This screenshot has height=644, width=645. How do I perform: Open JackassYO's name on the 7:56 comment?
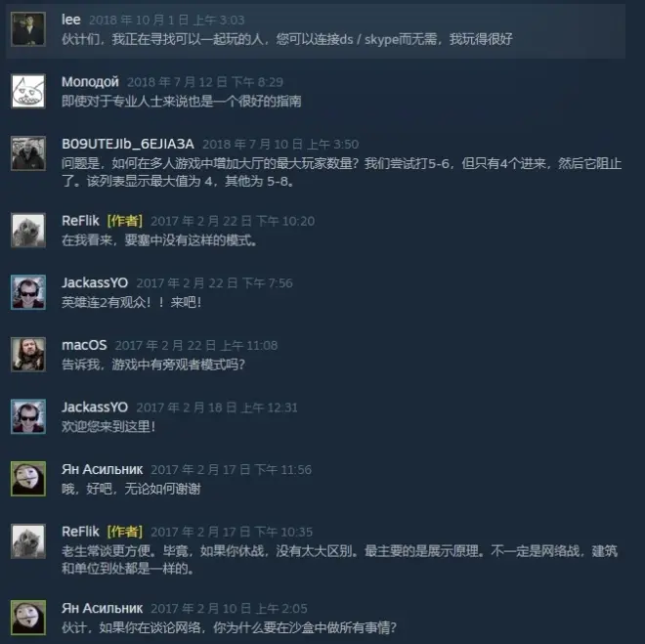[95, 283]
